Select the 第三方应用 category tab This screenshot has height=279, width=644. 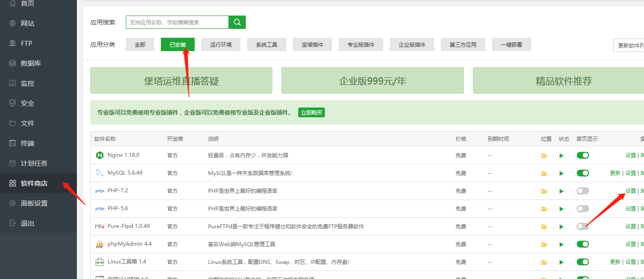click(463, 44)
